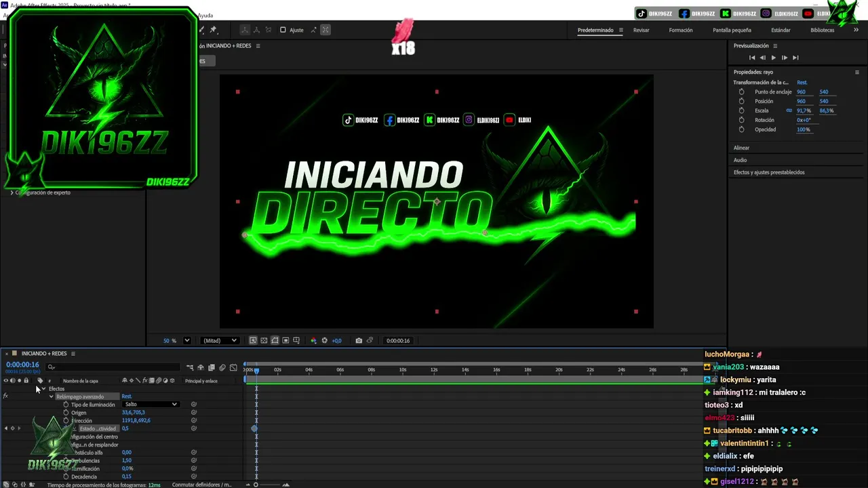The image size is (868, 488).
Task: Toggle the Escala constrain proportions link
Action: click(x=789, y=110)
